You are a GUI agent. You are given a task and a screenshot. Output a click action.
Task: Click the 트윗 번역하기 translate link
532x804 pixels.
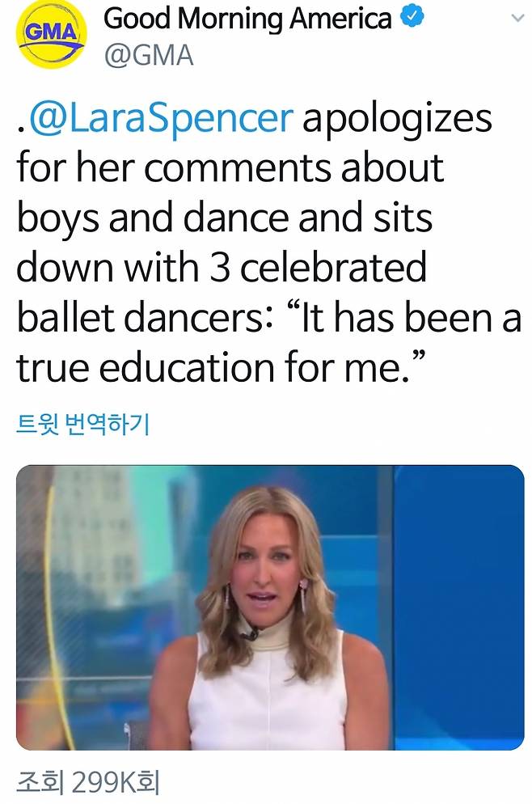click(82, 423)
